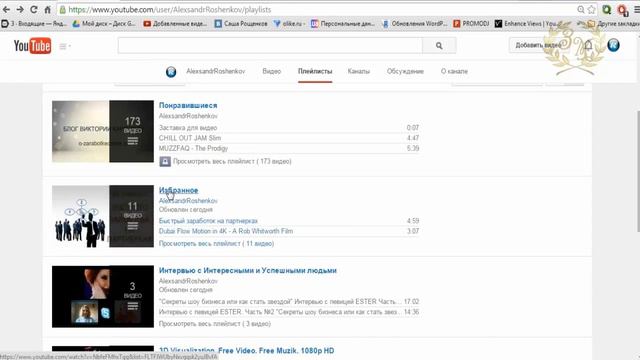Open the olike.ru bookmark
This screenshot has width=640, height=360.
point(289,24)
